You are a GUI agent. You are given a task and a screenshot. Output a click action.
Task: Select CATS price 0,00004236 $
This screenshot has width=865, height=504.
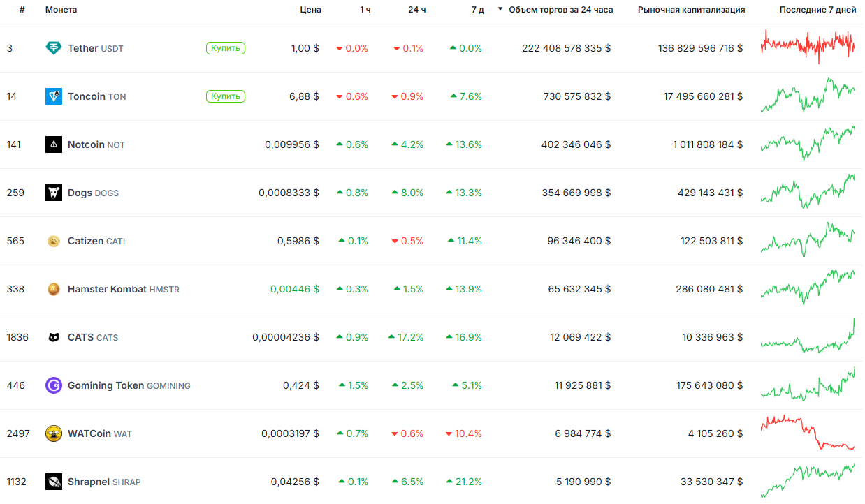pyautogui.click(x=286, y=337)
